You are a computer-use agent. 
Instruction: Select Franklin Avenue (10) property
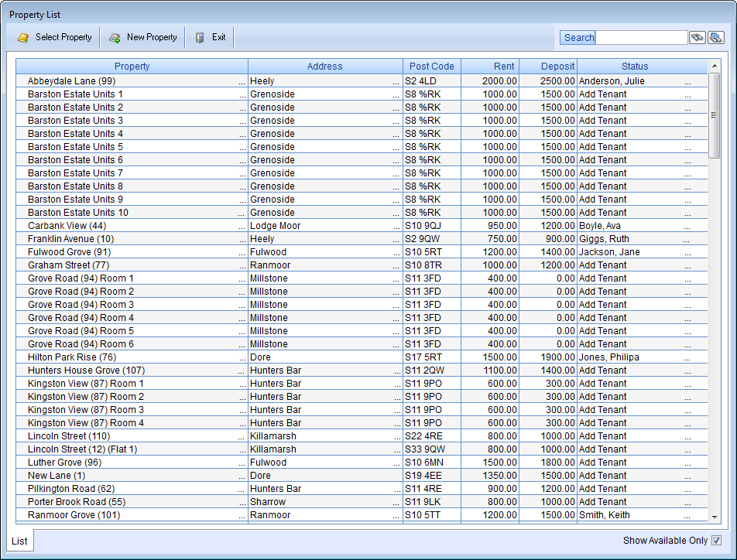(71, 239)
